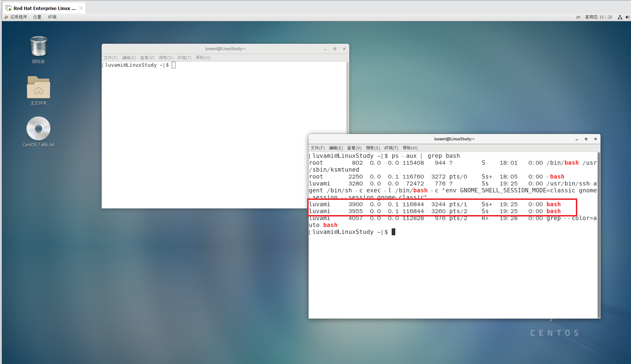Click the date and time display 星期四 19:28

click(599, 17)
